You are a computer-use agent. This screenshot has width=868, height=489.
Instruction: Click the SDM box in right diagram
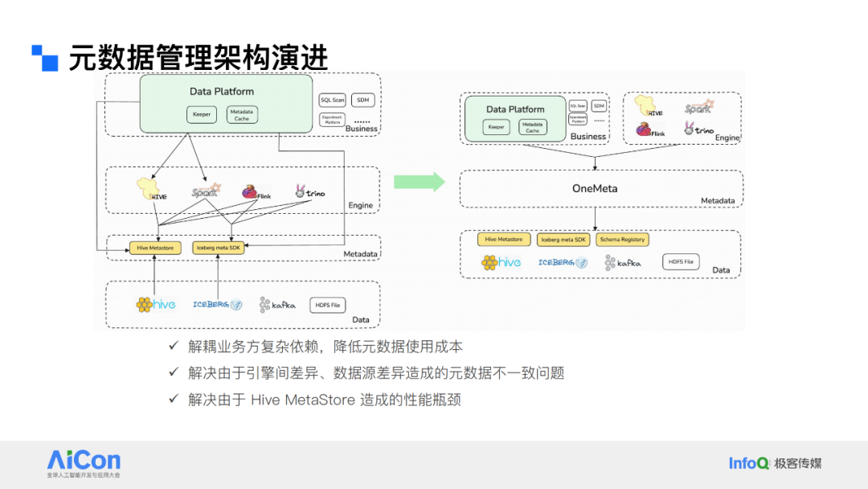point(599,106)
